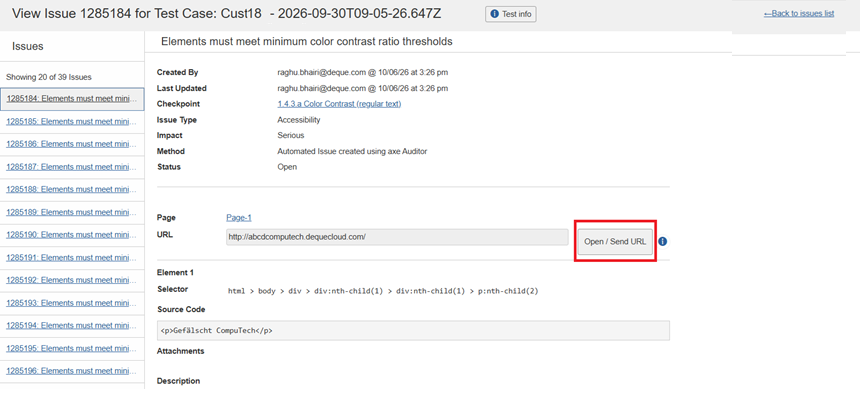Select issue 1285185 in the issues list
860x394 pixels.
click(72, 121)
